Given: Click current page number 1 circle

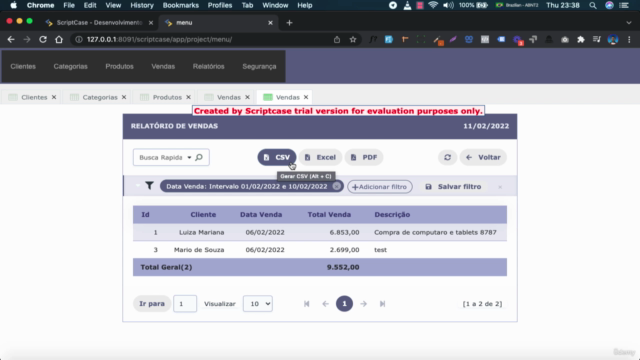Looking at the screenshot, I should [x=344, y=304].
